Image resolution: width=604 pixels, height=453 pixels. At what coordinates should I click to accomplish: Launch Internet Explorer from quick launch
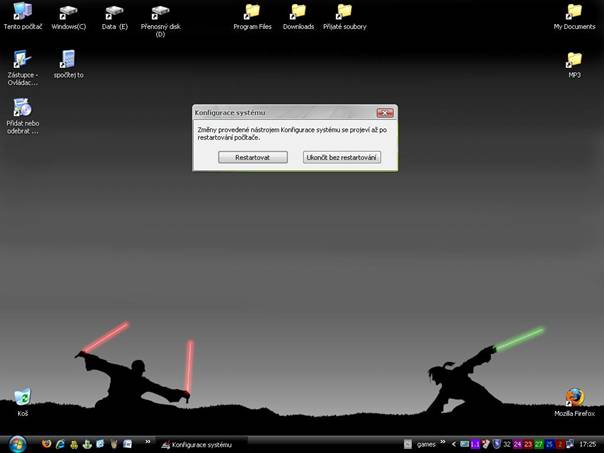tap(60, 444)
